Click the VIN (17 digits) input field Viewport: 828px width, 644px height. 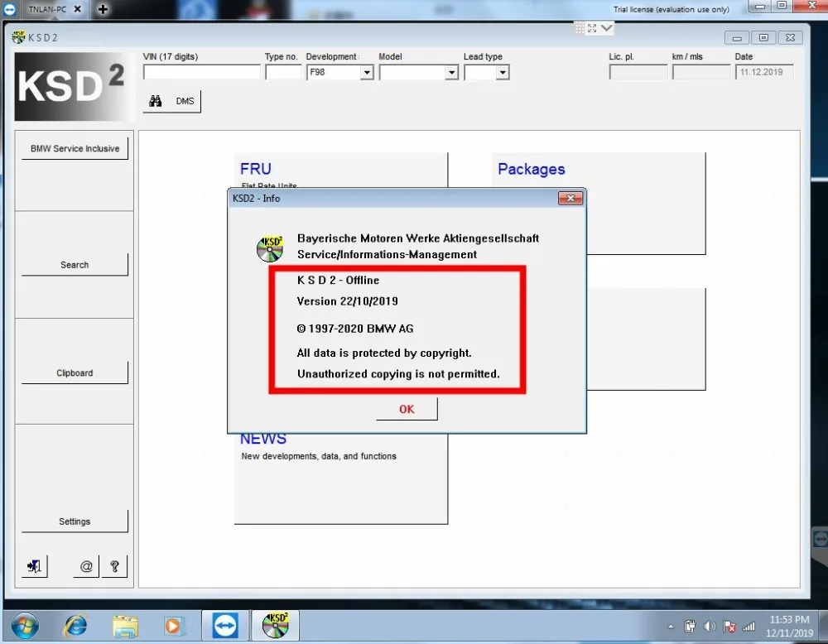[202, 72]
